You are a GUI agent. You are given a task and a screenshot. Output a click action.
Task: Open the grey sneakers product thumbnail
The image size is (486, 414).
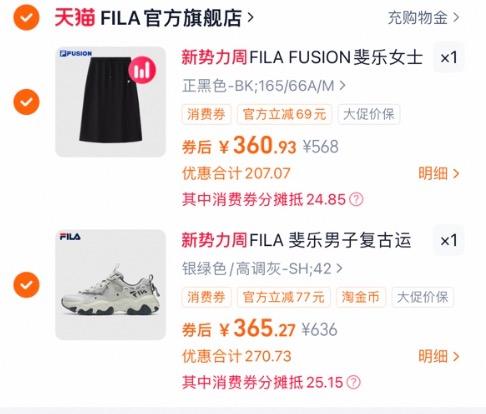click(x=110, y=285)
